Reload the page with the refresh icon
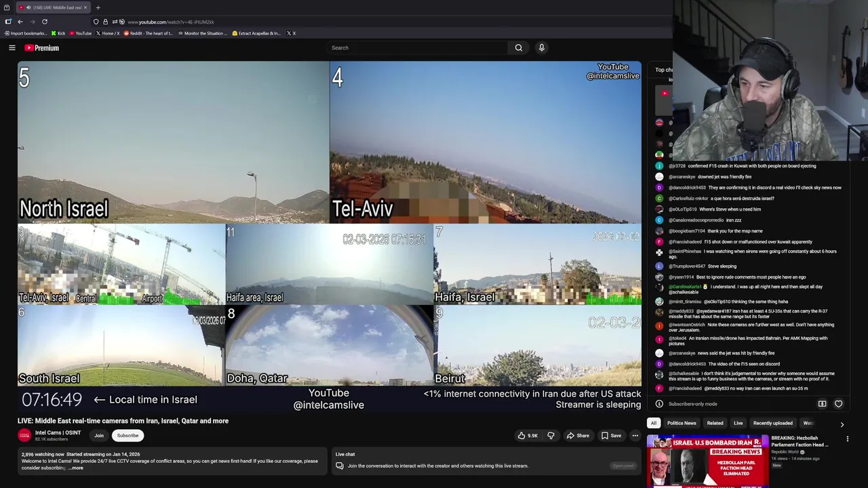This screenshot has width=868, height=488. coord(45,22)
